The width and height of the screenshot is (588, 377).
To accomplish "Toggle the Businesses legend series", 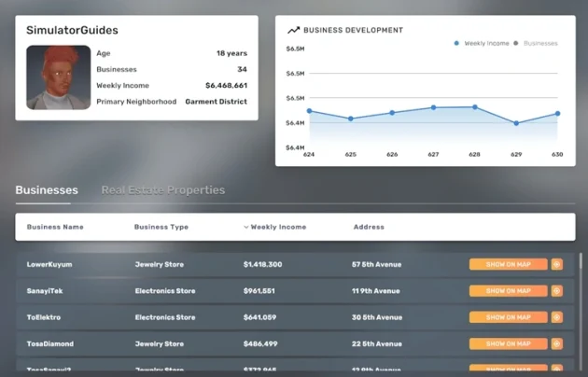I will [x=536, y=44].
